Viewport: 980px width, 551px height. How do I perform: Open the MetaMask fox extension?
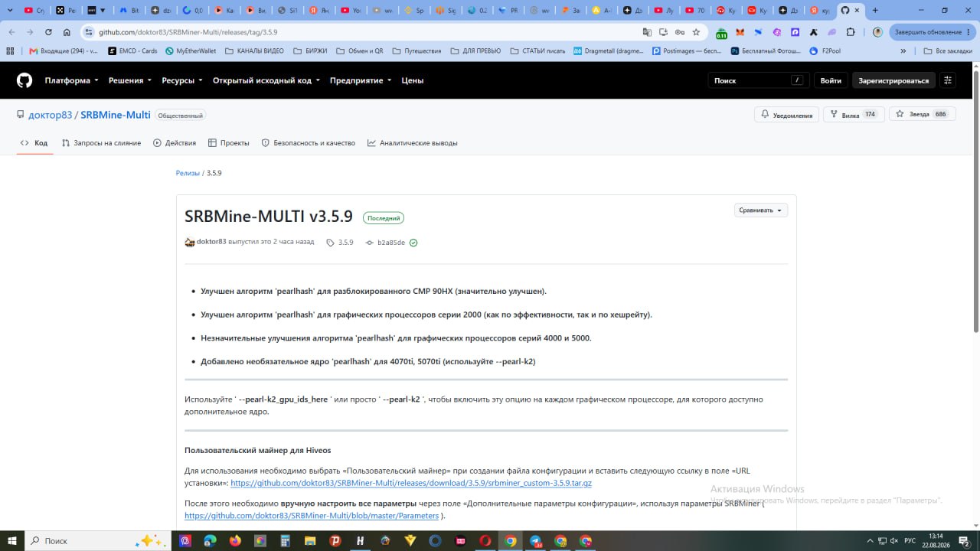(x=740, y=33)
